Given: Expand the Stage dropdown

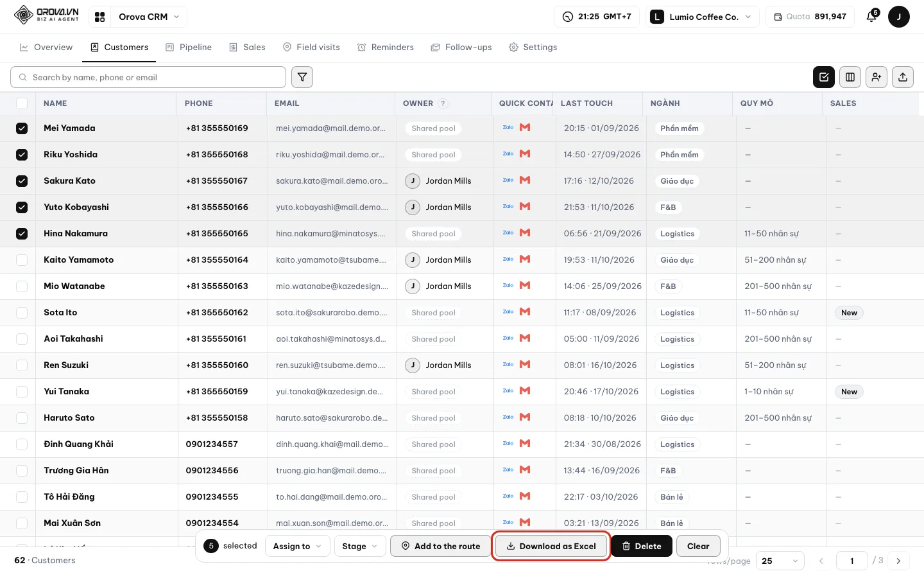Looking at the screenshot, I should [x=359, y=546].
